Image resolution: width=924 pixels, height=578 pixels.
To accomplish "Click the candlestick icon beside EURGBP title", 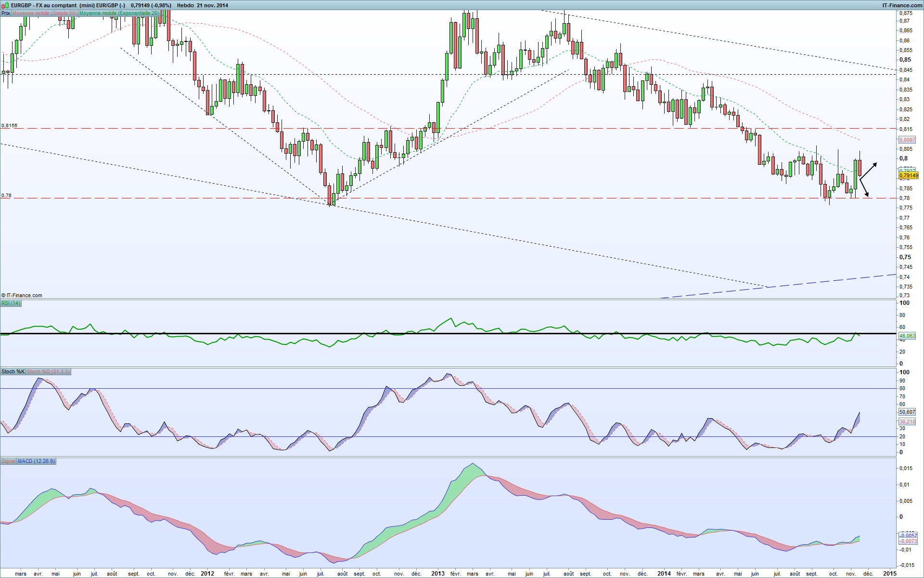I will (x=5, y=5).
